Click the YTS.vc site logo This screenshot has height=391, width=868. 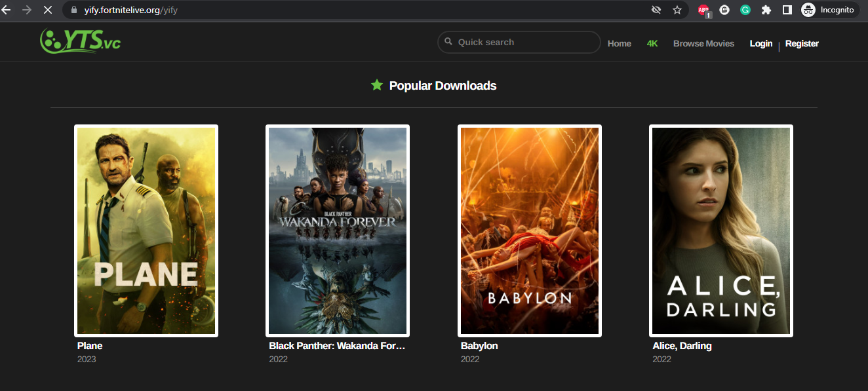(x=79, y=41)
